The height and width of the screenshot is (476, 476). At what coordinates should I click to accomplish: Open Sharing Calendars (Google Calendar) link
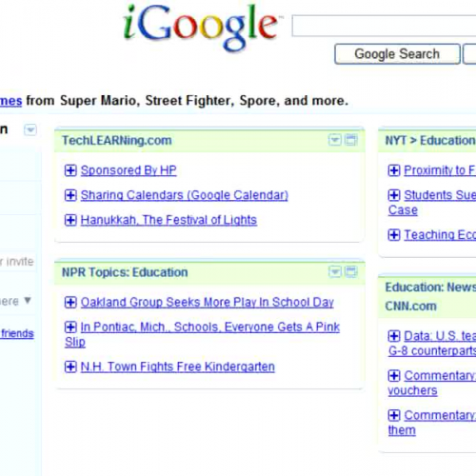[x=185, y=195]
